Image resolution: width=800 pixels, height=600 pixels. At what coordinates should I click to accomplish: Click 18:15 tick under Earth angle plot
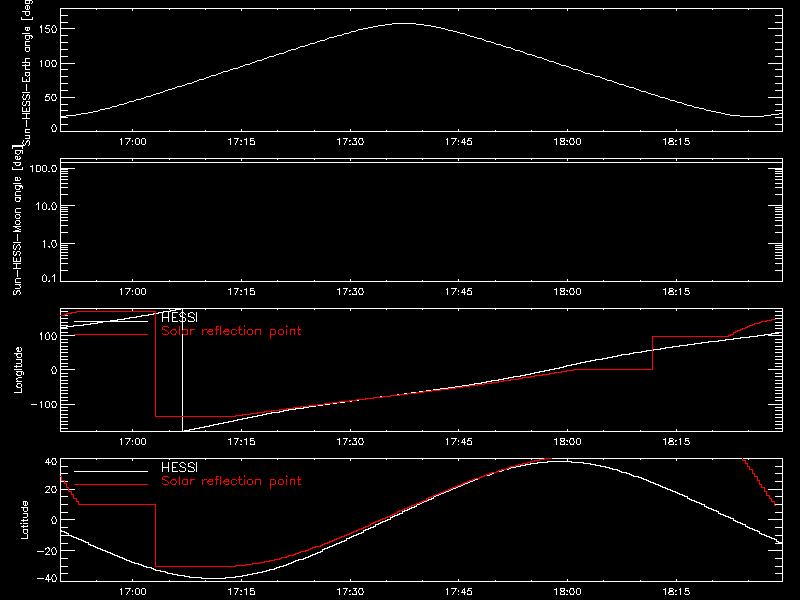[677, 142]
